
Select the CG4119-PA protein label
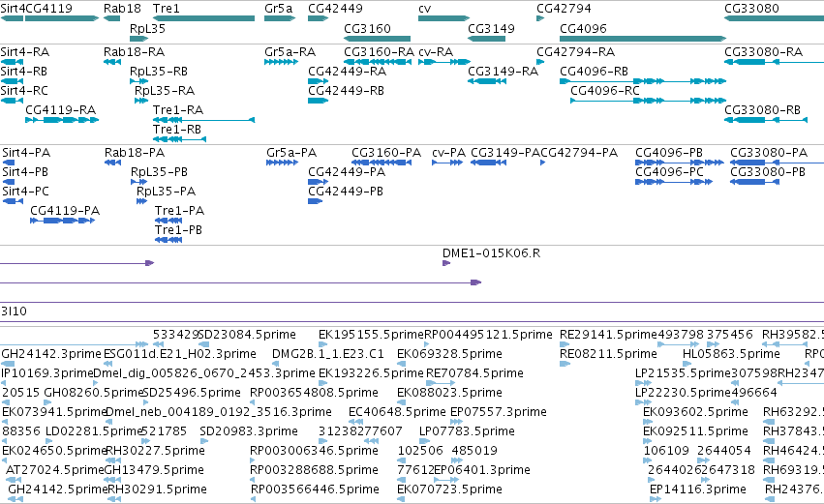tap(65, 211)
